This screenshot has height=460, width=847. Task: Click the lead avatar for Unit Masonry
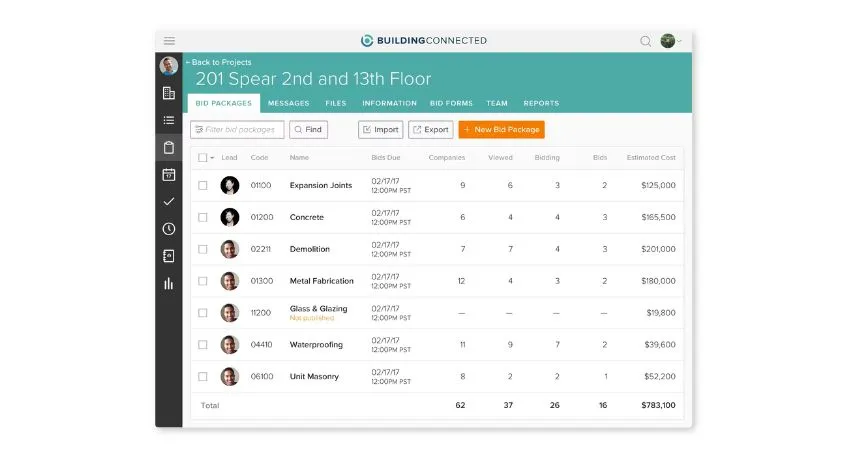230,376
